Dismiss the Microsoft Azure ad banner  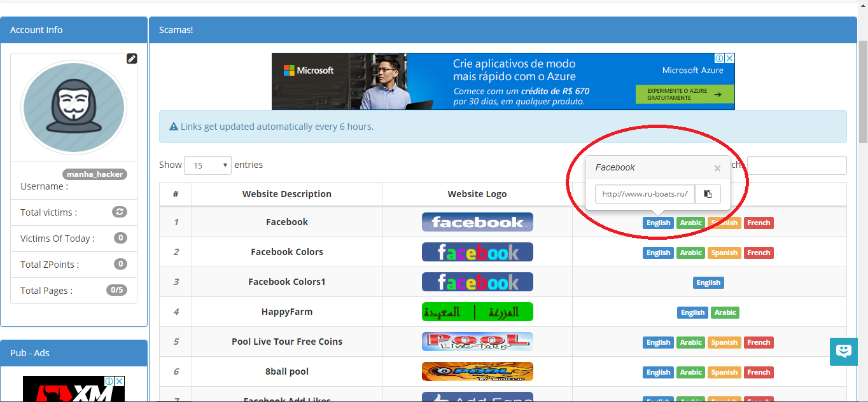click(x=729, y=58)
